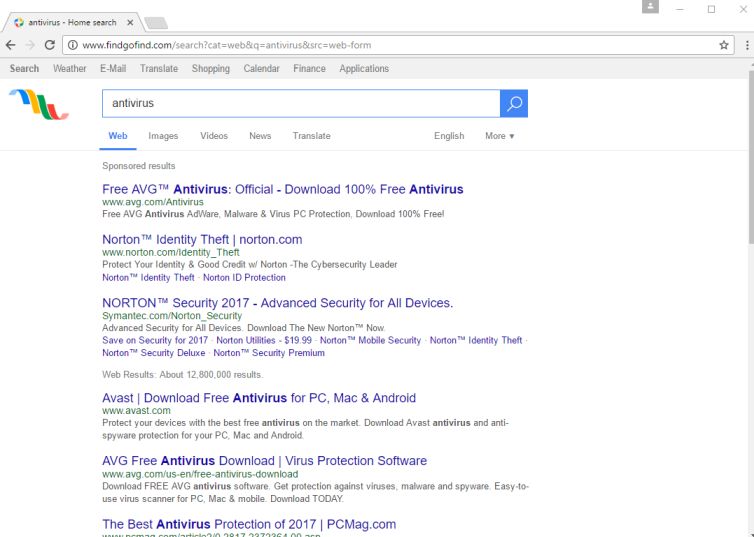This screenshot has width=754, height=537.
Task: Close the antivirus - Home search tab
Action: [x=130, y=23]
